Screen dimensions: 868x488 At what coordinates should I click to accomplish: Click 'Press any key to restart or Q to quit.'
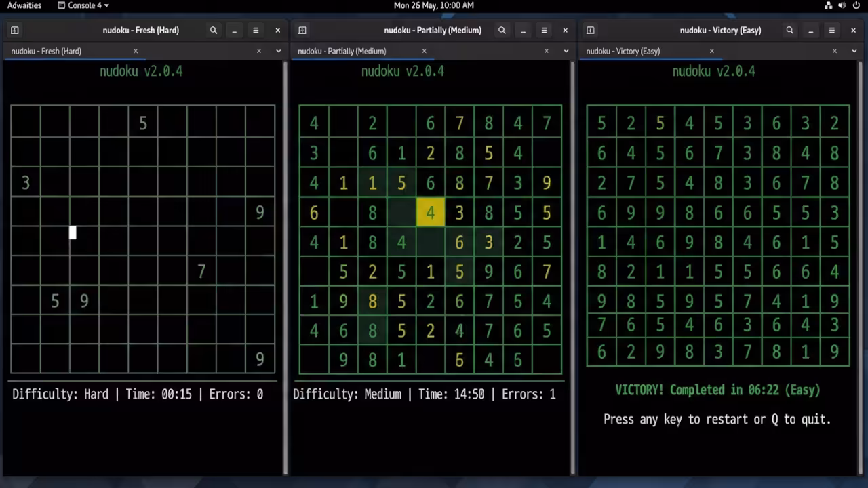pyautogui.click(x=717, y=420)
